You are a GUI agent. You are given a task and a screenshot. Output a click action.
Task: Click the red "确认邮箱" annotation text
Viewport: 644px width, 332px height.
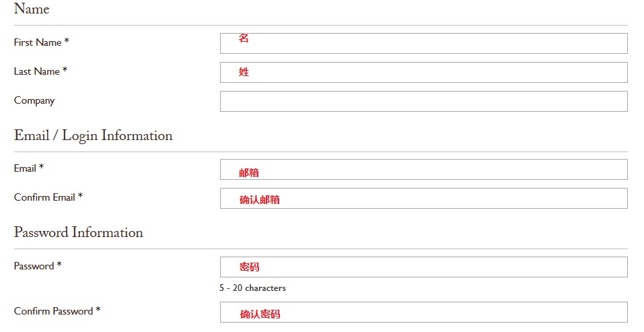tap(260, 200)
